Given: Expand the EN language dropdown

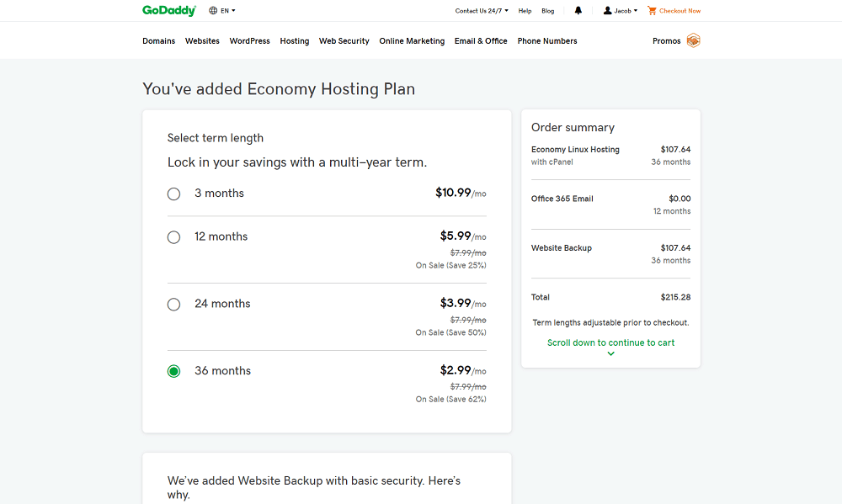Looking at the screenshot, I should pyautogui.click(x=227, y=11).
